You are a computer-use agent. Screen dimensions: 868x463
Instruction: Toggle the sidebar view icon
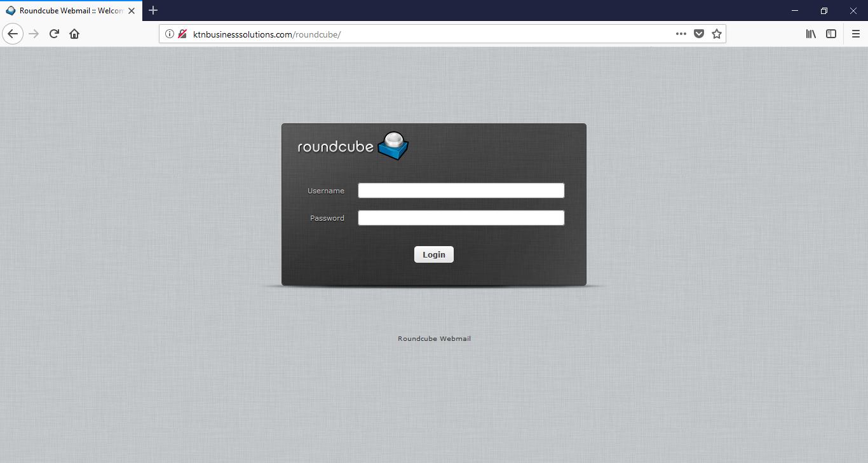831,34
